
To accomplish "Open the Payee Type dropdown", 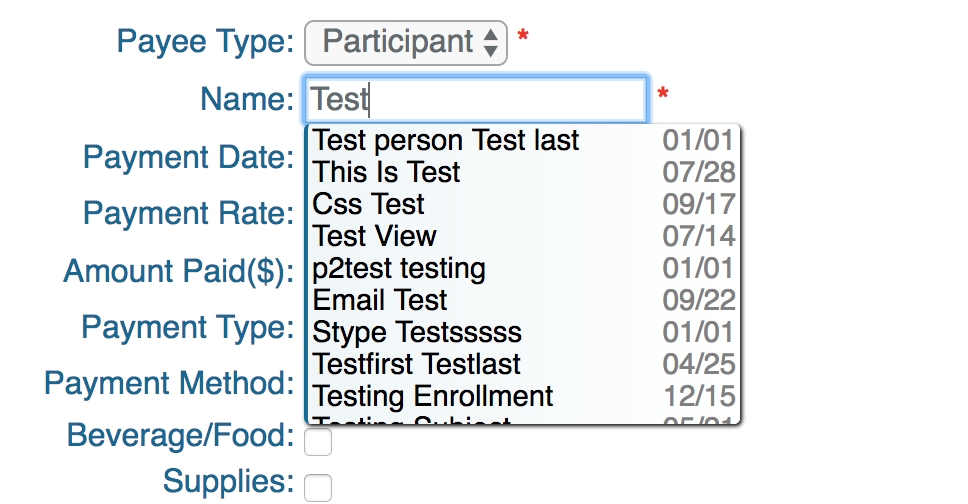I will pos(406,42).
